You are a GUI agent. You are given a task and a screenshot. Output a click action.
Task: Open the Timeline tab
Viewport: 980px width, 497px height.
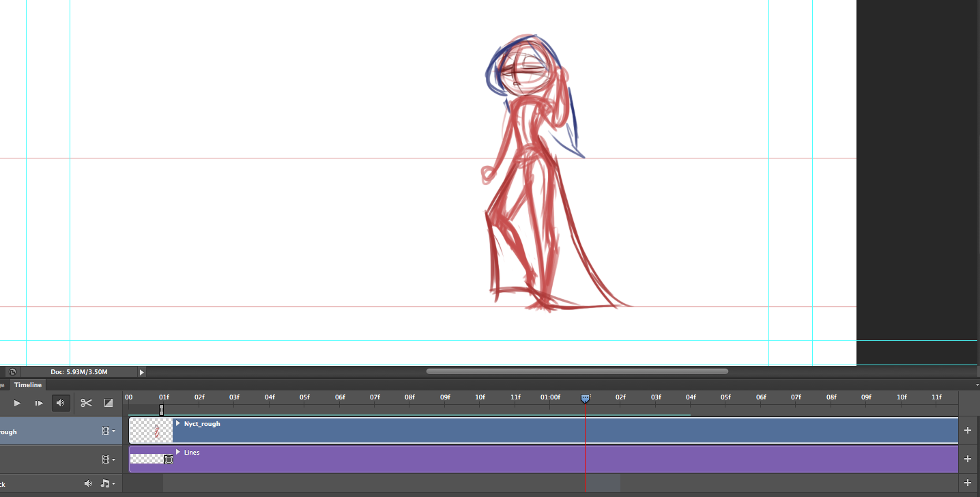pos(28,385)
